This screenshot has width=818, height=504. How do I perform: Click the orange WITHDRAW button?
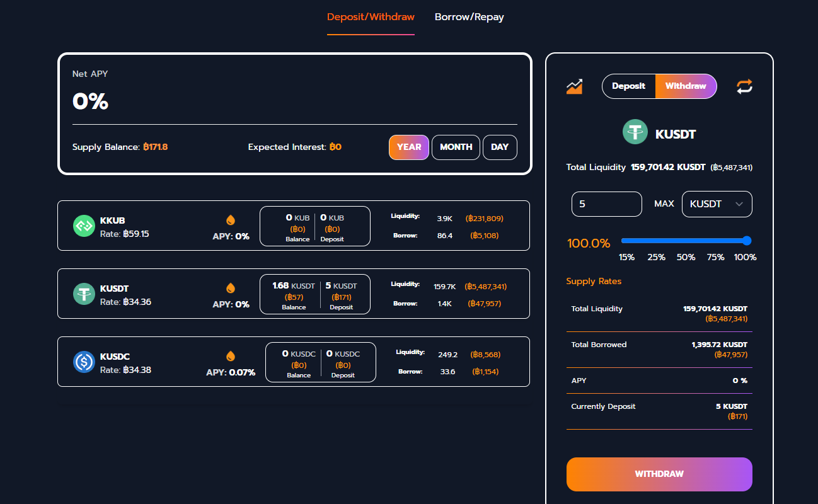[x=659, y=474]
